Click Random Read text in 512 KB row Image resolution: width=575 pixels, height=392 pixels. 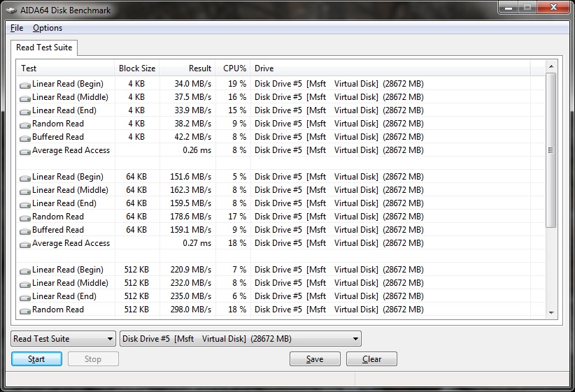(58, 310)
